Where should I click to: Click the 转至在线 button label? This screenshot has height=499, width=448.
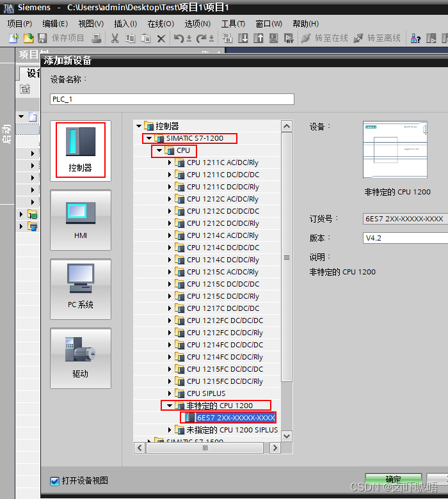click(332, 38)
